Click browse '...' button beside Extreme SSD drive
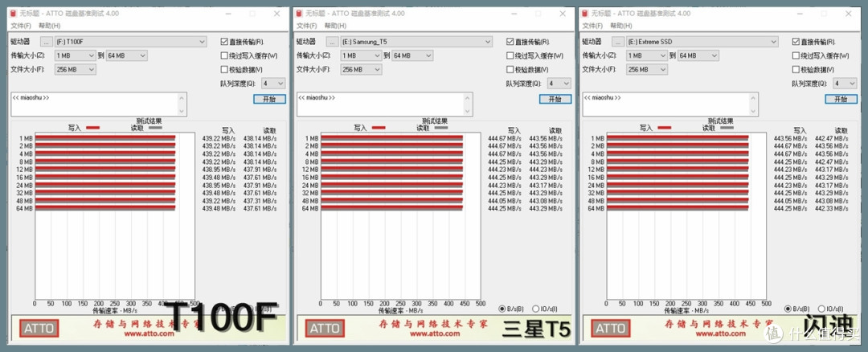This screenshot has width=868, height=352. pos(618,42)
